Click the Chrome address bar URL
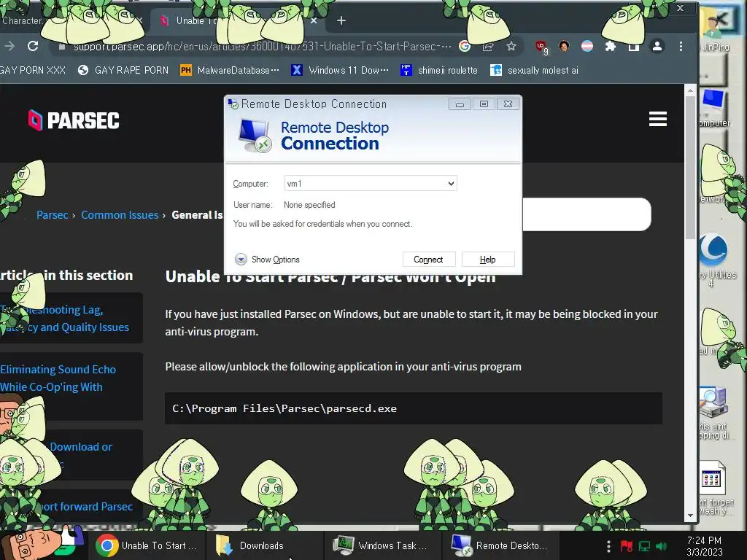 tap(262, 46)
